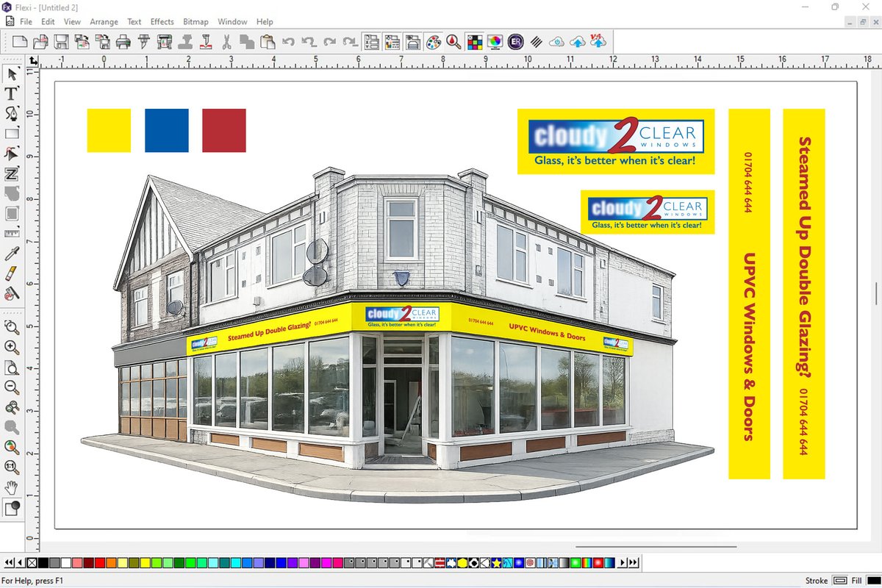Click the Undo arrow icon

(289, 41)
